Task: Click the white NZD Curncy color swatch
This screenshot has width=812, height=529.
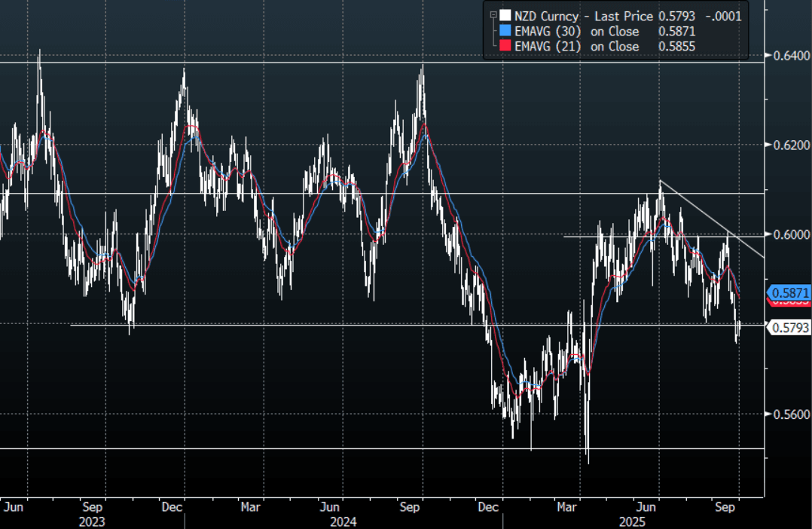Action: pyautogui.click(x=504, y=15)
